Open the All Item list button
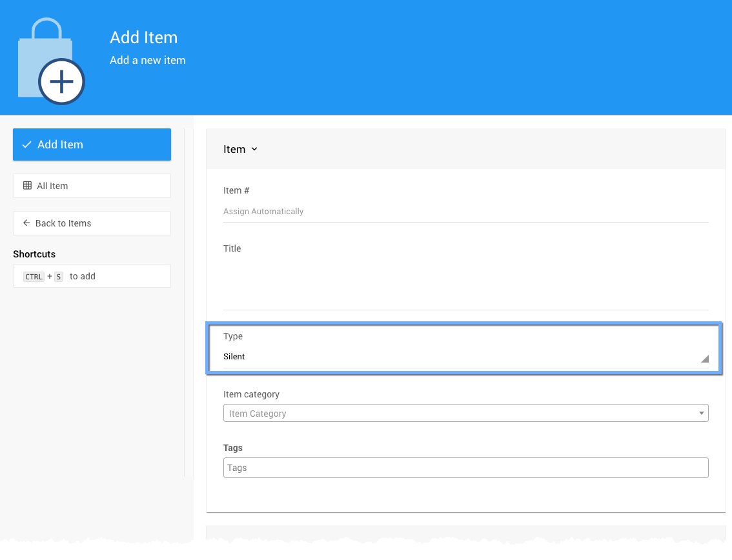The height and width of the screenshot is (560, 732). (92, 186)
